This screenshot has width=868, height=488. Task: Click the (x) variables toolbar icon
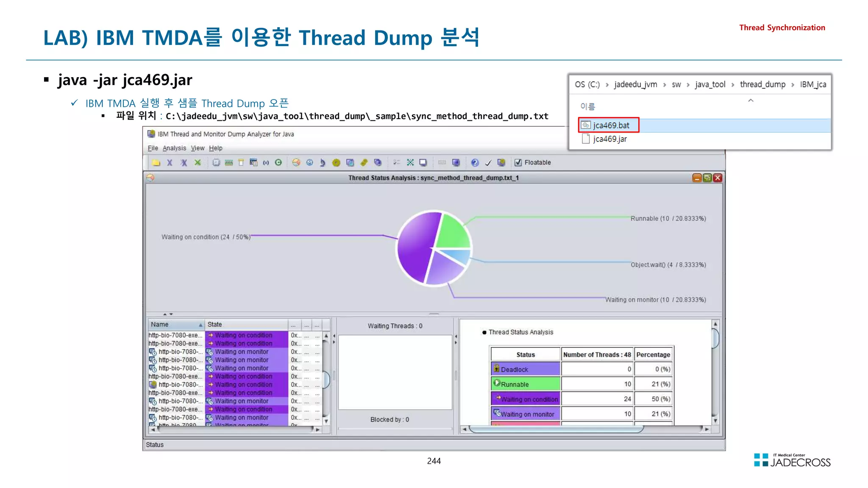click(x=266, y=163)
